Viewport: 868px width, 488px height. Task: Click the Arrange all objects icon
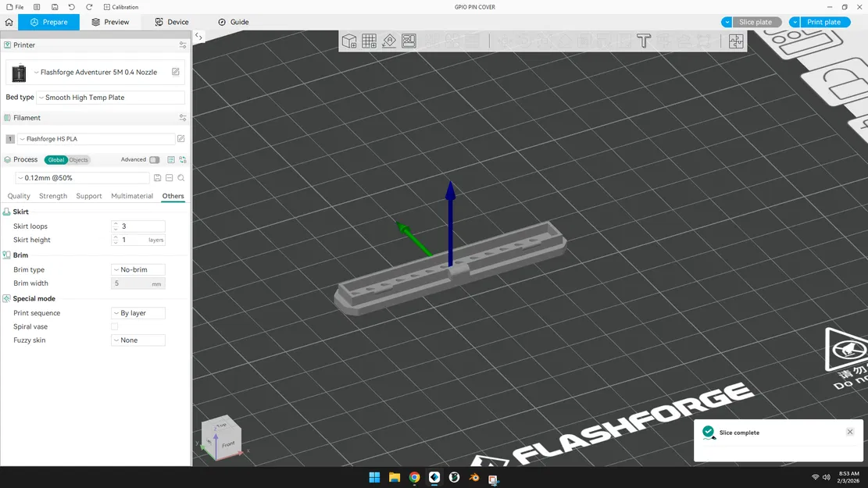click(x=409, y=41)
